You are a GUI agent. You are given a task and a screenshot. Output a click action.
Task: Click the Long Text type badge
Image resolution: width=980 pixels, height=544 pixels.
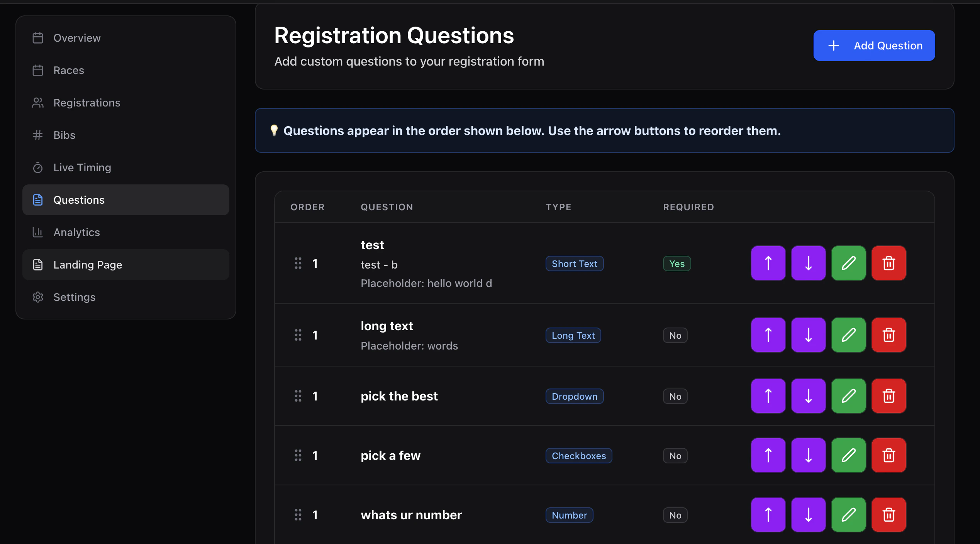pyautogui.click(x=573, y=335)
